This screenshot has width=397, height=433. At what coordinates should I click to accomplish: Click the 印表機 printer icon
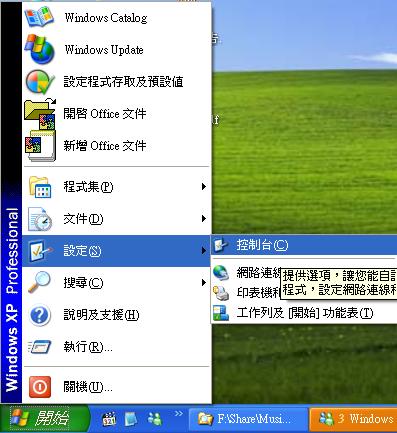tap(221, 293)
